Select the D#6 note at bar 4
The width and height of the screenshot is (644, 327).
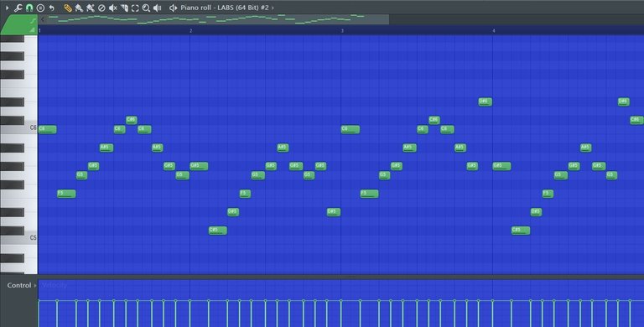485,101
